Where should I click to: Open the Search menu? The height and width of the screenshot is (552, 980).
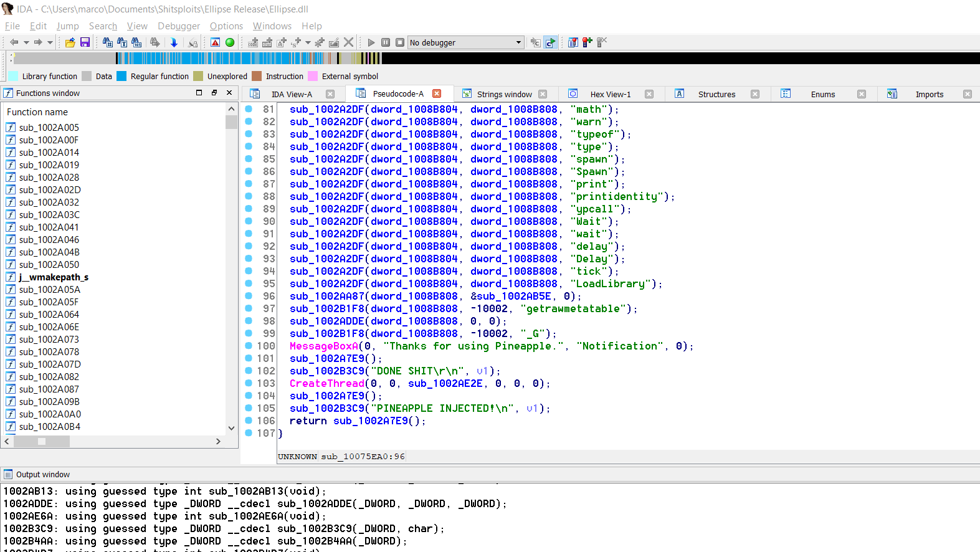(x=103, y=26)
